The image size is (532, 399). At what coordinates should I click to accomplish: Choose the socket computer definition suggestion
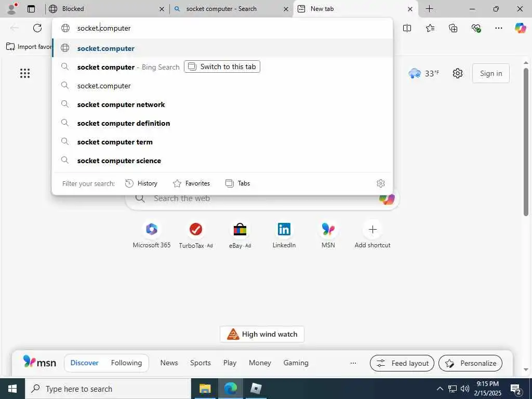[222, 123]
